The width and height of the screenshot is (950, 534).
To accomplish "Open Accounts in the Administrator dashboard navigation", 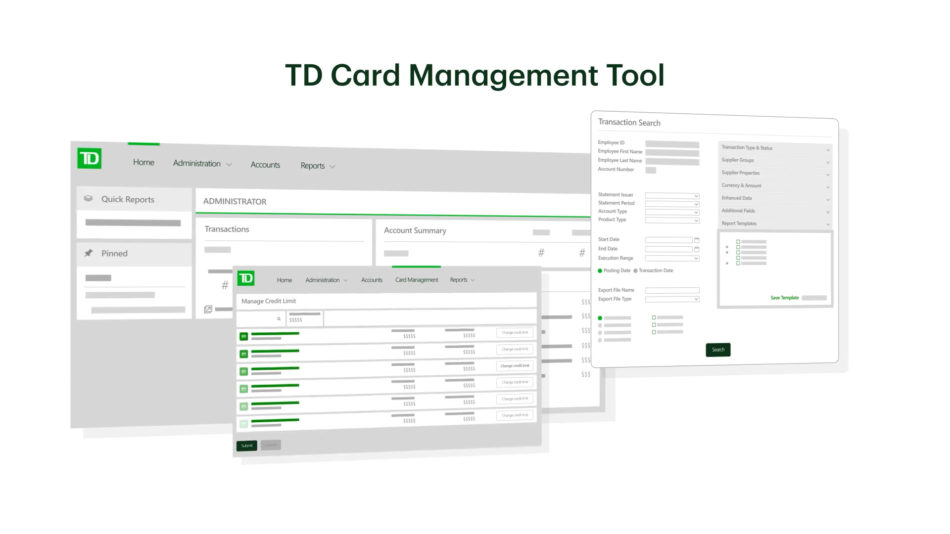I will click(265, 165).
